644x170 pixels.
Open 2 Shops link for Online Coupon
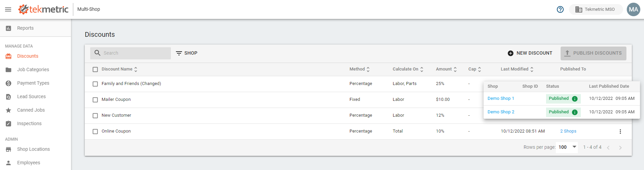click(568, 131)
